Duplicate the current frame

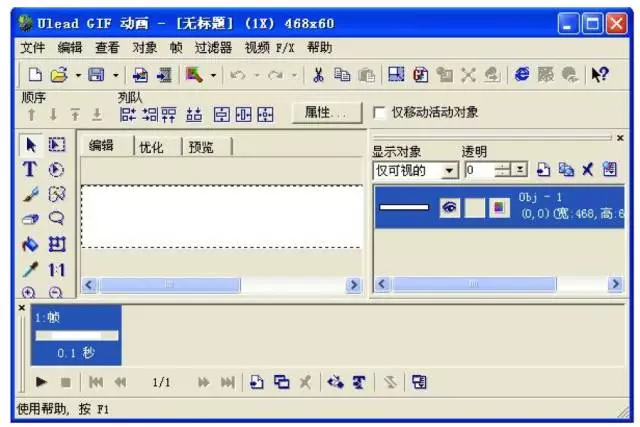pos(282,382)
